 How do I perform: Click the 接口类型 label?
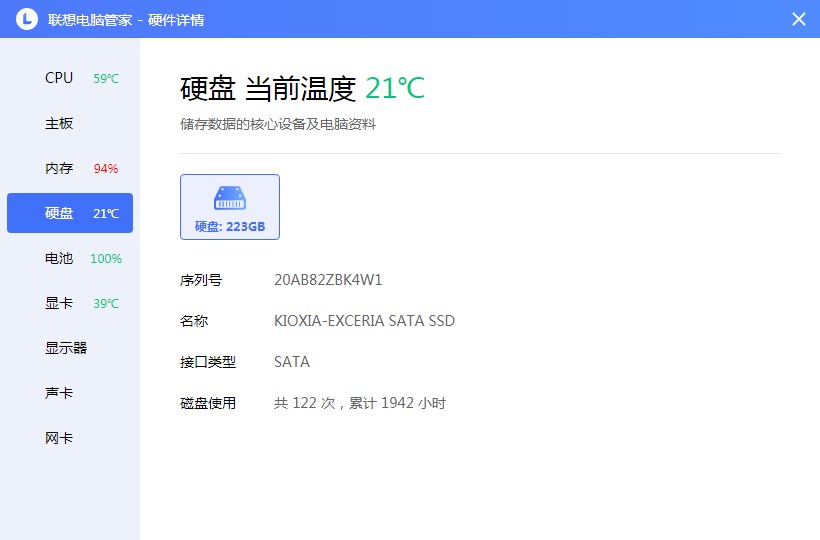coord(208,362)
